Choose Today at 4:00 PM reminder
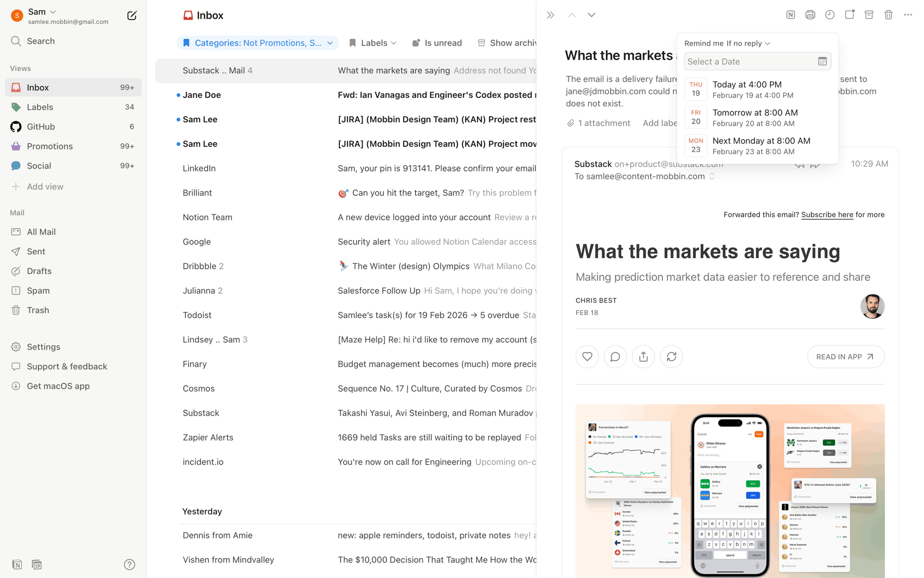Image resolution: width=924 pixels, height=578 pixels. coord(757,90)
